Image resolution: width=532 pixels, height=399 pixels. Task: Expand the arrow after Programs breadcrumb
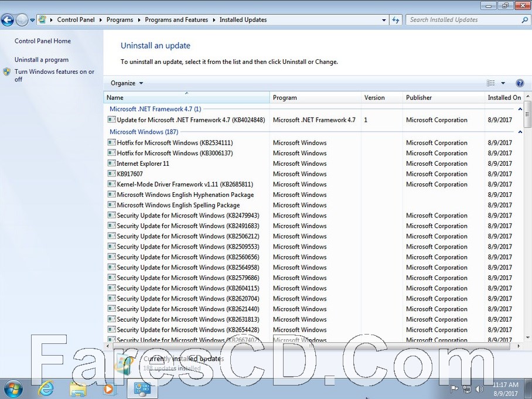[x=139, y=20]
